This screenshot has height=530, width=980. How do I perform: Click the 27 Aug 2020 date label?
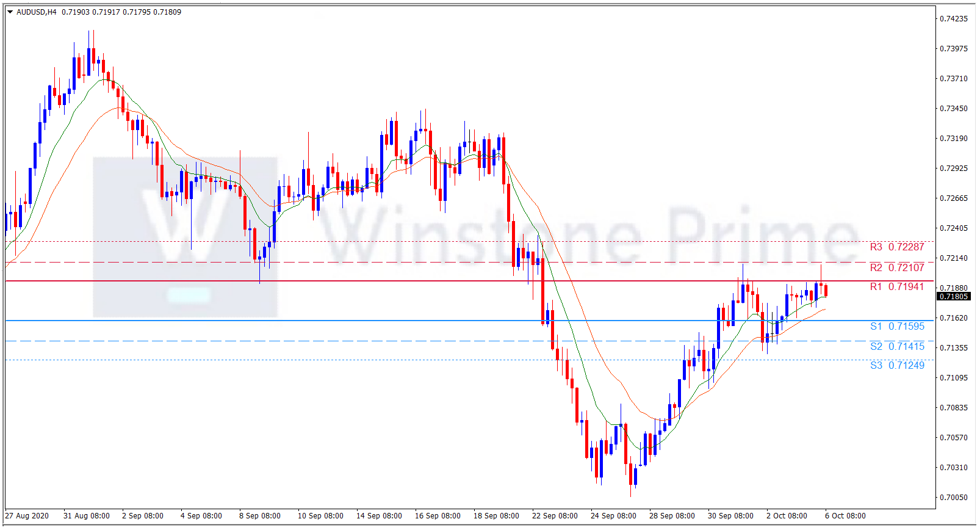pos(27,516)
